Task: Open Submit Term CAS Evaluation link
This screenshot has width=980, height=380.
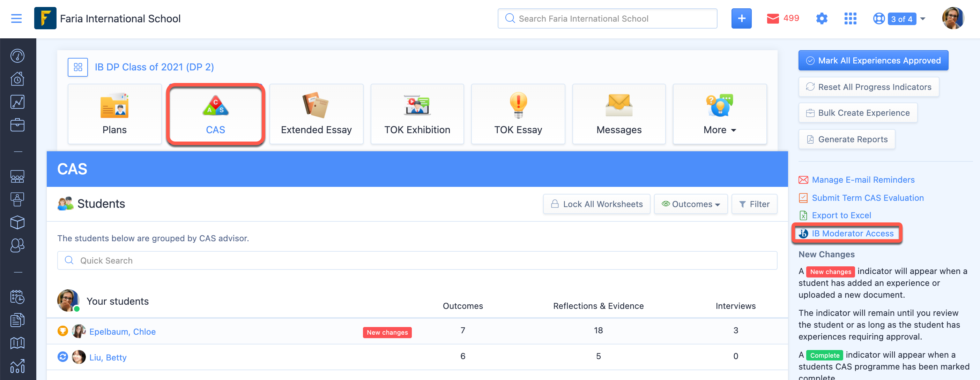Action: (867, 198)
